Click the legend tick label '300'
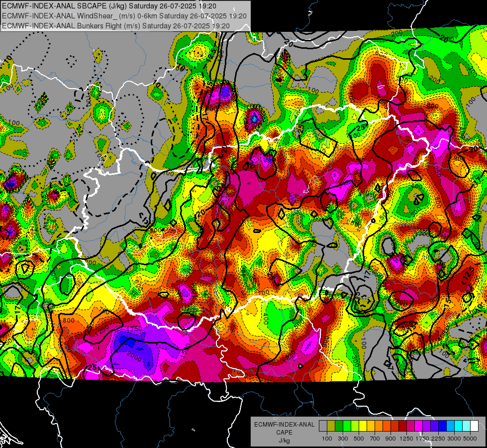487x448 pixels. (x=343, y=439)
